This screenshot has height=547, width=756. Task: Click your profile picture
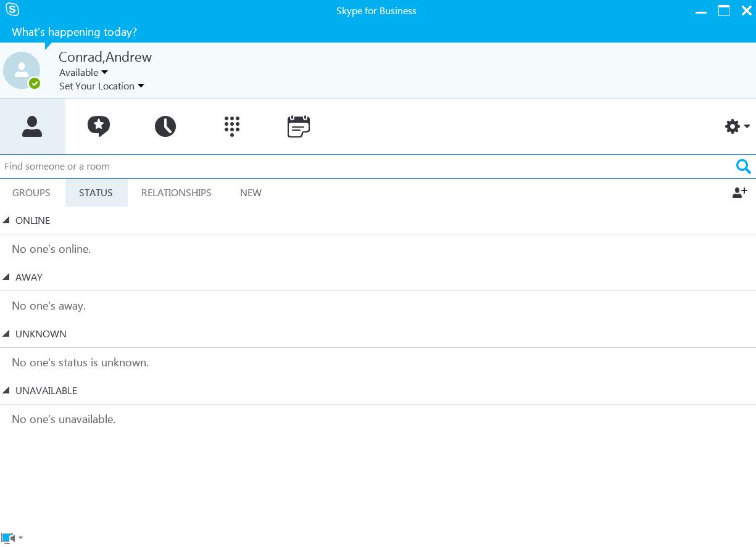click(x=22, y=70)
